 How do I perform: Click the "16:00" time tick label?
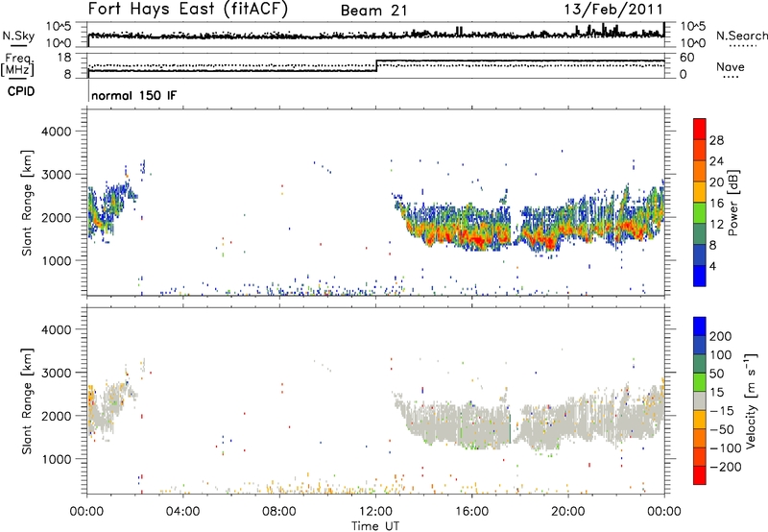coord(471,512)
